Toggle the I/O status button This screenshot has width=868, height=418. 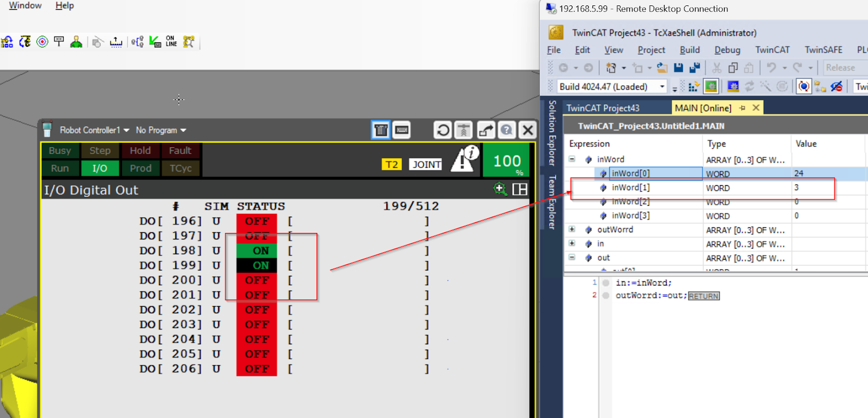100,168
